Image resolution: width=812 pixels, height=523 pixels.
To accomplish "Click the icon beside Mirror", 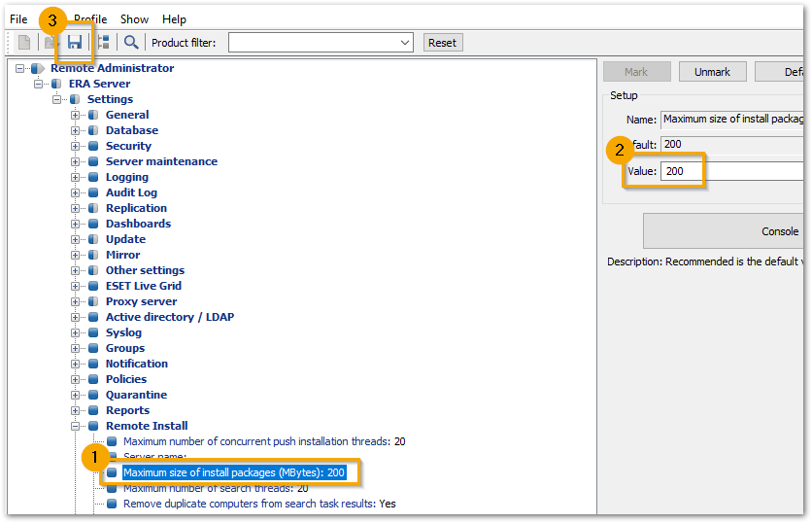I will [x=94, y=255].
